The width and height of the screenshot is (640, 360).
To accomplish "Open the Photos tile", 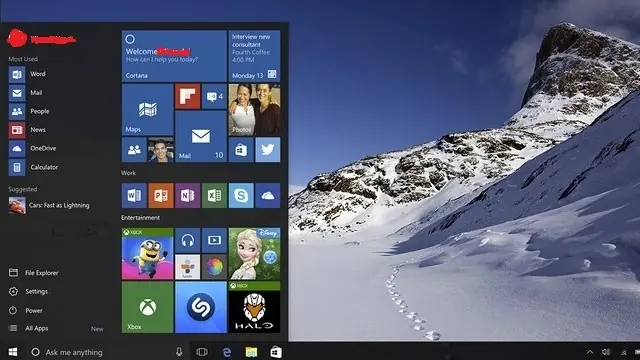I will pyautogui.click(x=254, y=110).
